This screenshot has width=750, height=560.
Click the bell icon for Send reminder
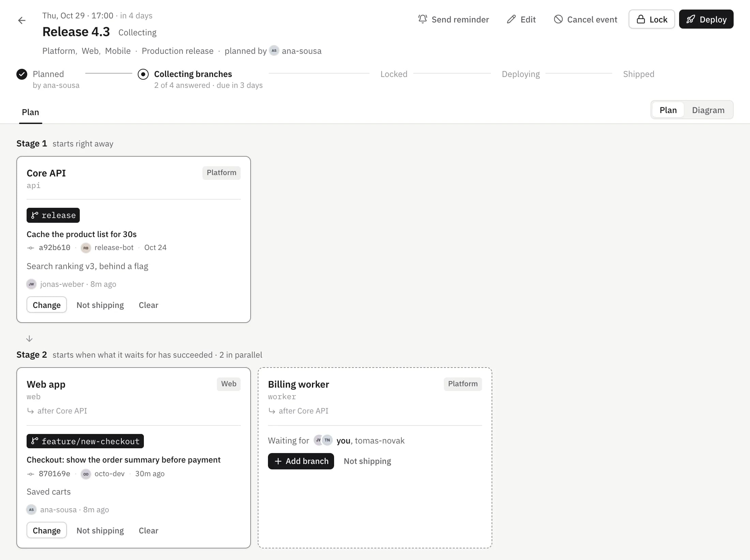tap(422, 19)
